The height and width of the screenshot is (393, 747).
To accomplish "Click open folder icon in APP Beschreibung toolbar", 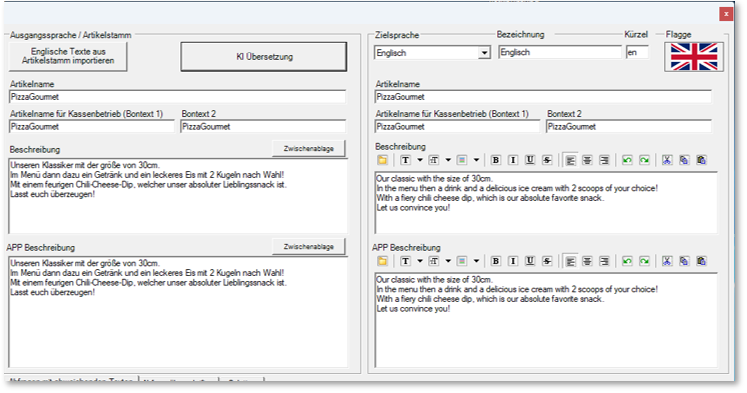I will click(x=382, y=261).
